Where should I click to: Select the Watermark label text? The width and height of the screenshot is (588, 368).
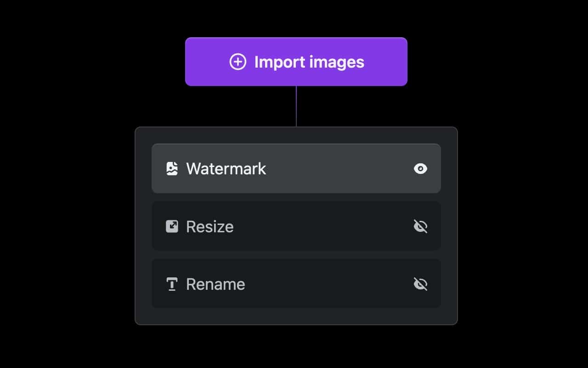(x=226, y=169)
